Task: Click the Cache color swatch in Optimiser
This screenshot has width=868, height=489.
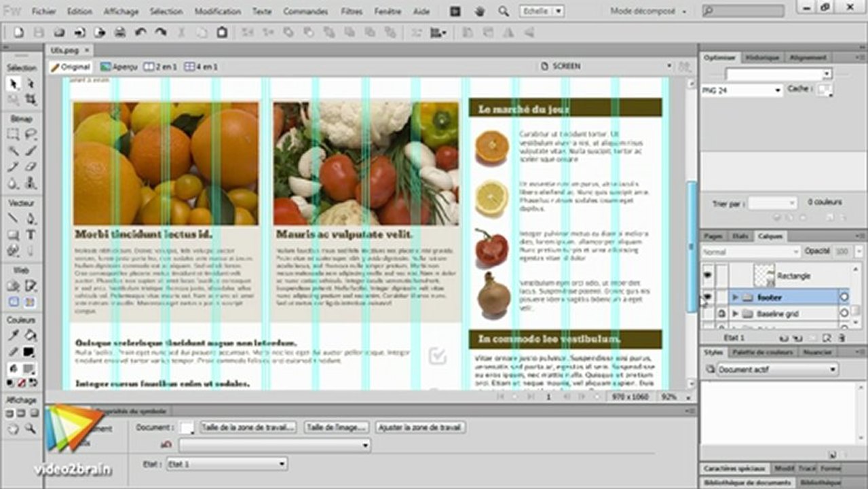Action: pos(825,90)
